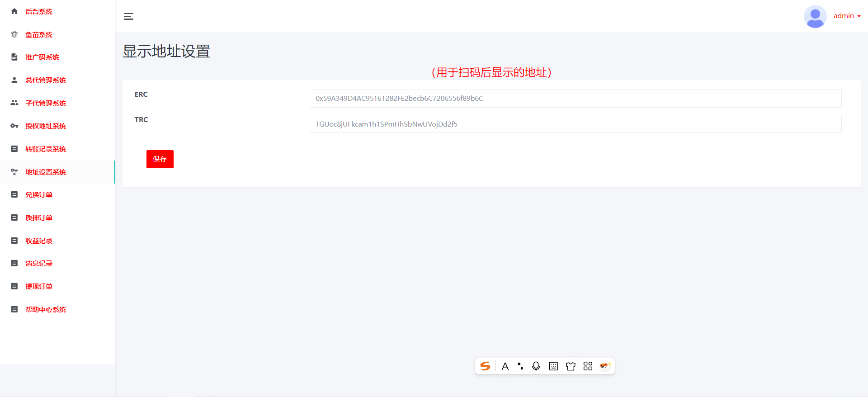Click the microphone icon in the Sogou toolbar
This screenshot has height=397, width=868.
click(x=536, y=366)
